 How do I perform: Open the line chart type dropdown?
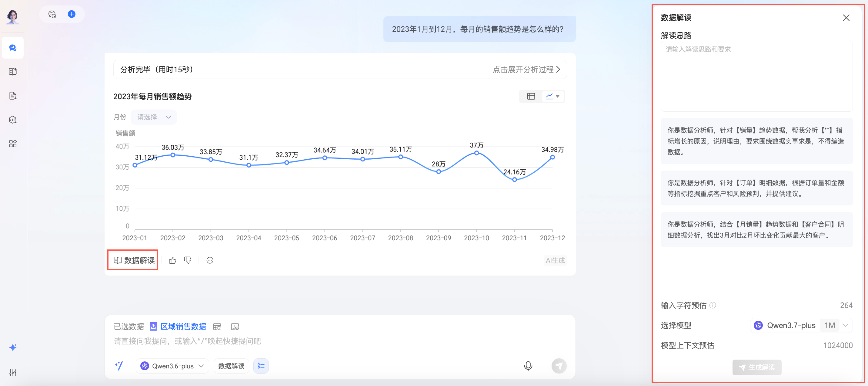[x=553, y=96]
